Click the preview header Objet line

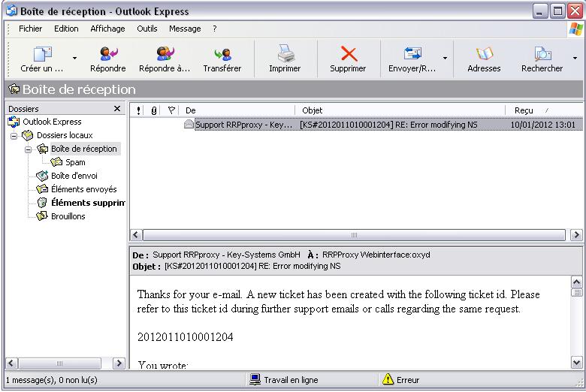point(237,266)
